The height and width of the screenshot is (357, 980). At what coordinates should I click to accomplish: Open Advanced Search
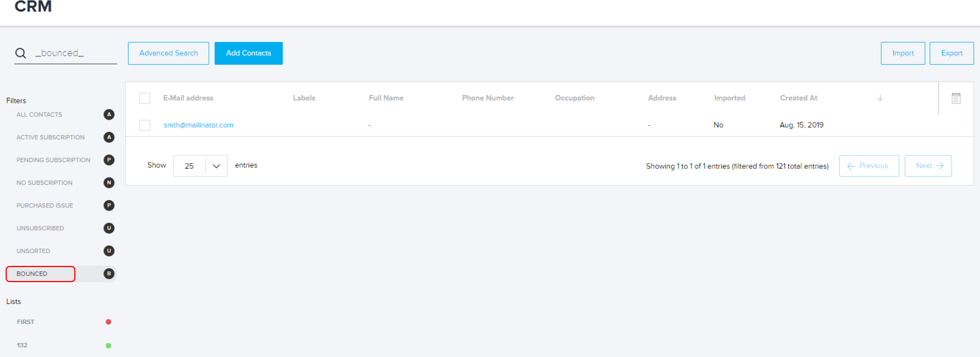click(x=168, y=53)
